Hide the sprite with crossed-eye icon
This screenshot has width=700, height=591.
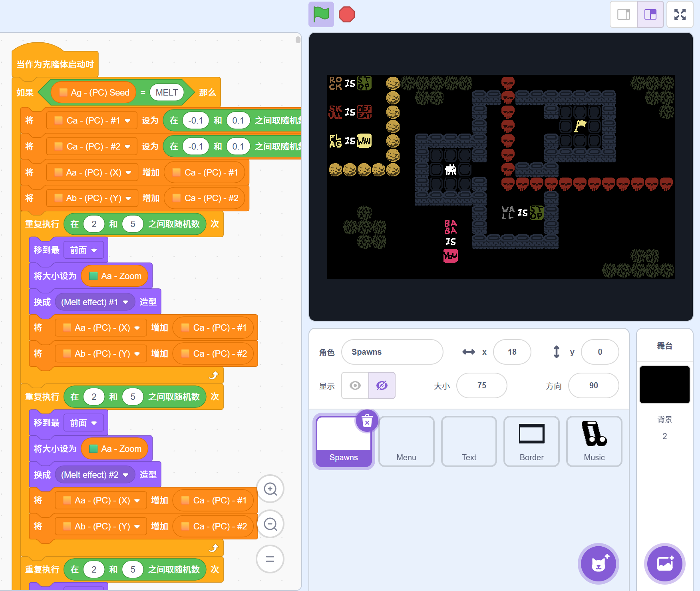(382, 385)
